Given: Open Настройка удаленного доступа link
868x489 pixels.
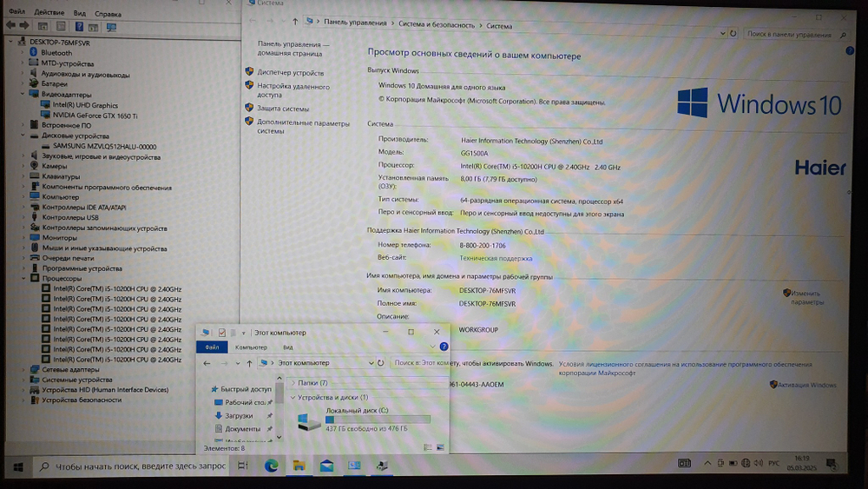Looking at the screenshot, I should click(293, 91).
